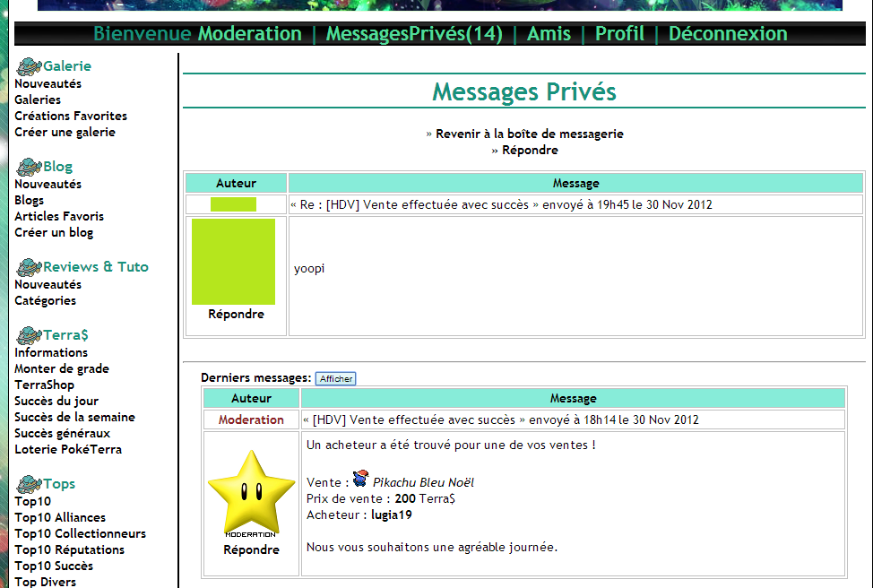Open the Top10 link
The width and height of the screenshot is (873, 588).
pyautogui.click(x=32, y=501)
